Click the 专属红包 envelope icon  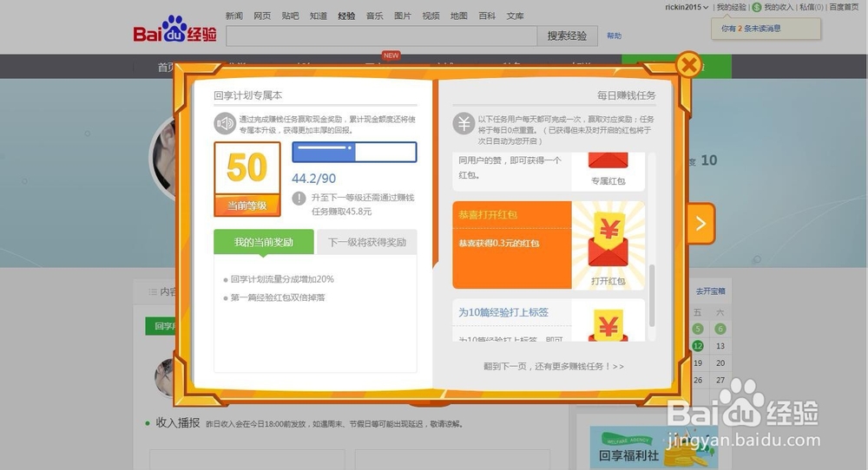608,161
